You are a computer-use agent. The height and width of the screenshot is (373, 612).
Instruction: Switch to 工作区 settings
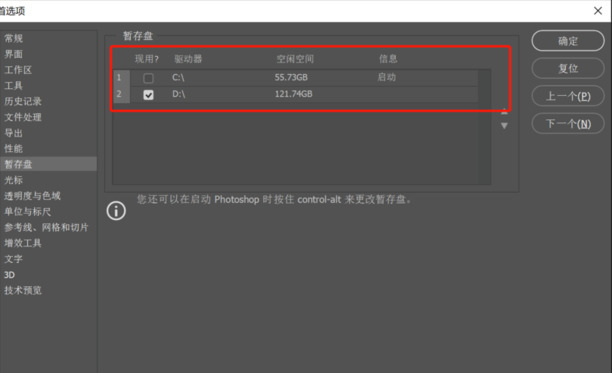(18, 70)
